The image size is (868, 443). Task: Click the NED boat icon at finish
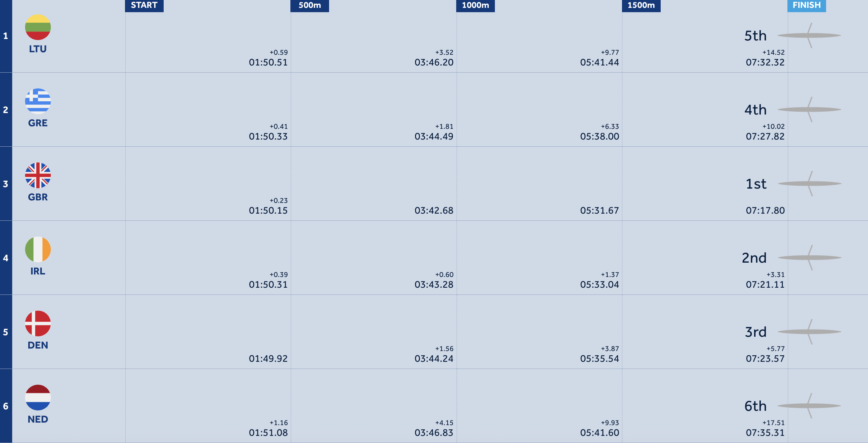point(809,406)
